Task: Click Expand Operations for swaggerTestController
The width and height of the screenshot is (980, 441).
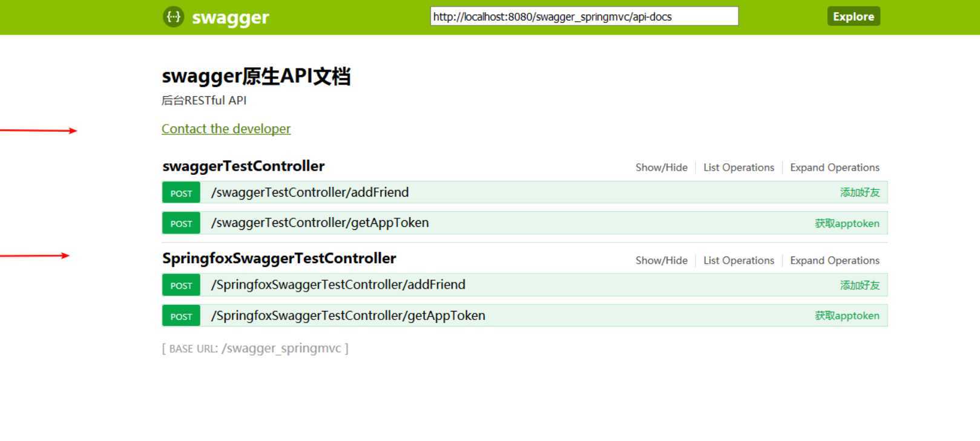Action: (x=835, y=168)
